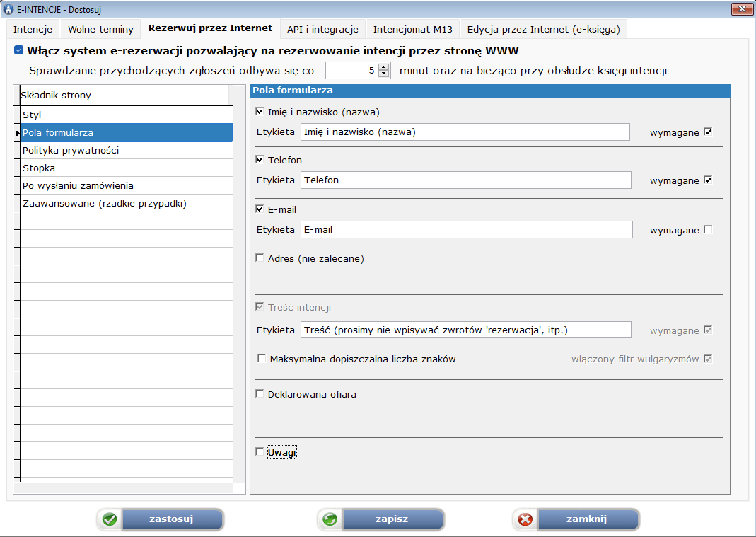Switch to the Wolne terminy tab
Viewport: 756px width, 537px height.
(x=100, y=29)
